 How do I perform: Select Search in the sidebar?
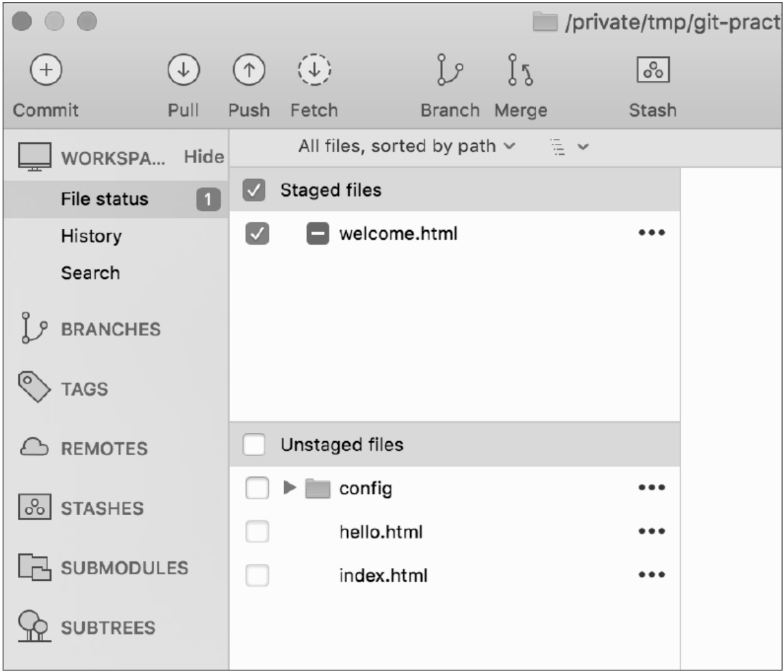[x=90, y=273]
